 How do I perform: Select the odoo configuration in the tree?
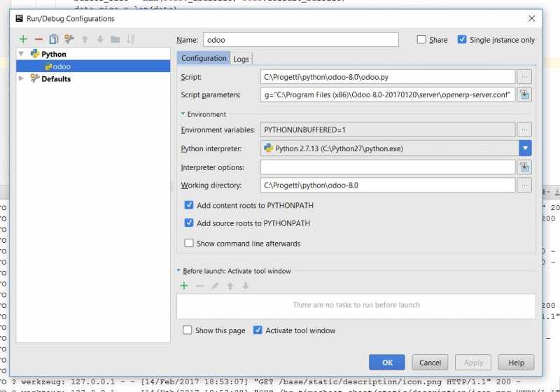point(93,66)
